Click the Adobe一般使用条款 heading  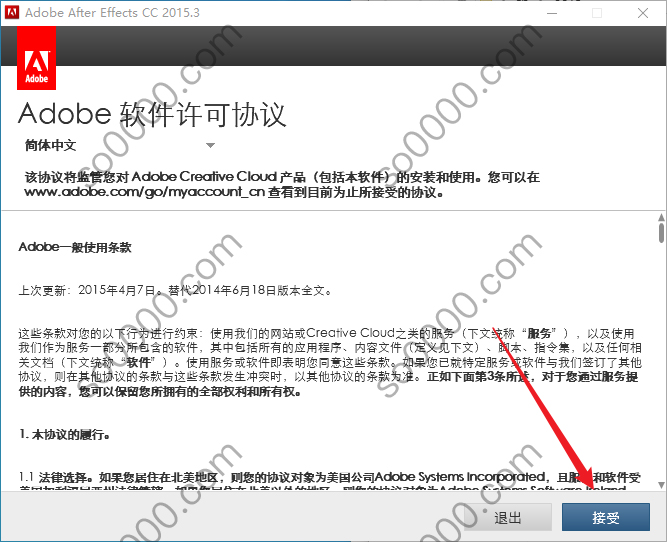pos(75,246)
